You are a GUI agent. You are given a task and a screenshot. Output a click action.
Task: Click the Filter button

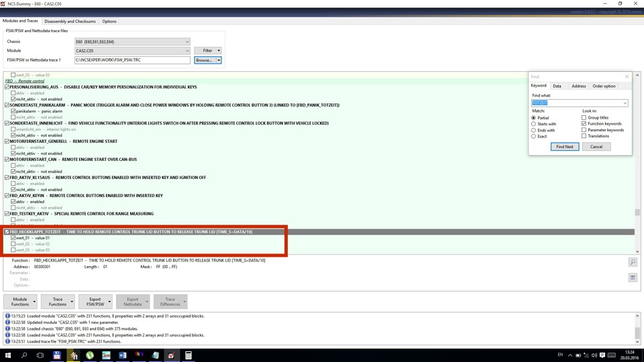click(x=207, y=50)
